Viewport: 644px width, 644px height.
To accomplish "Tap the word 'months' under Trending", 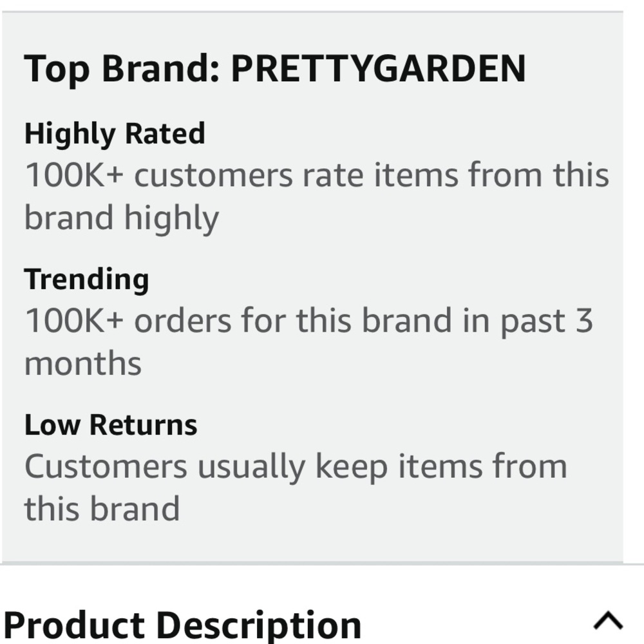I will [83, 365].
